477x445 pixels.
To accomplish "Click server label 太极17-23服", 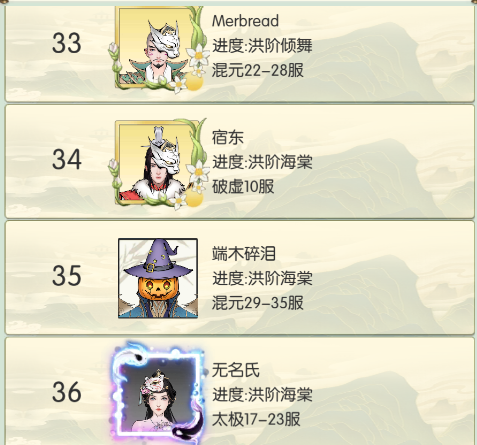I will pyautogui.click(x=256, y=419).
